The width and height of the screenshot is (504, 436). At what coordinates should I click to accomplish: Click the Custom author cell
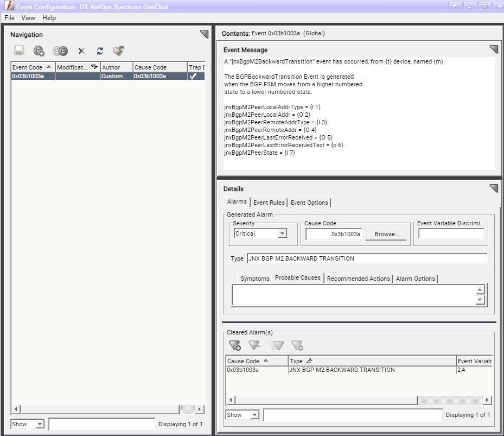click(x=117, y=76)
